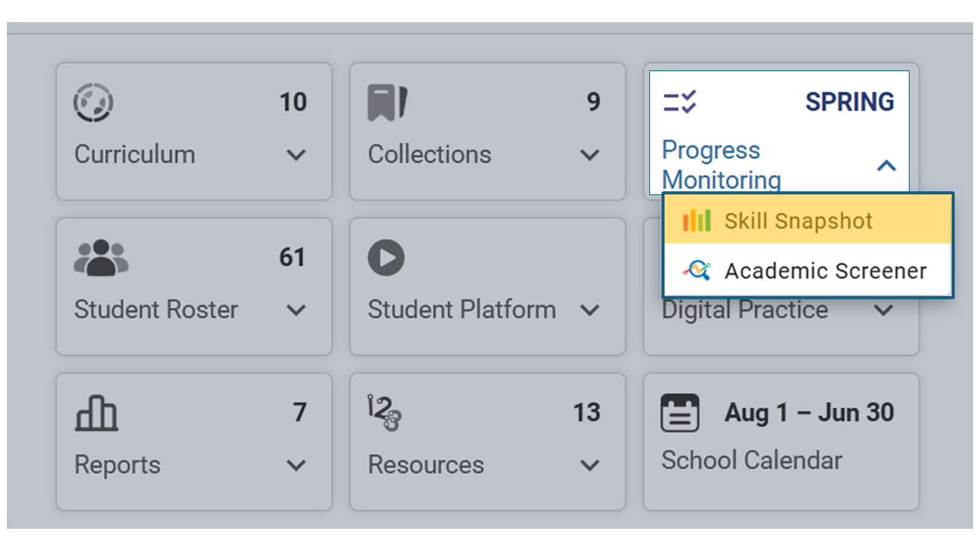This screenshot has height=551, width=980.
Task: Choose Academic Screener menu option
Action: pyautogui.click(x=808, y=270)
